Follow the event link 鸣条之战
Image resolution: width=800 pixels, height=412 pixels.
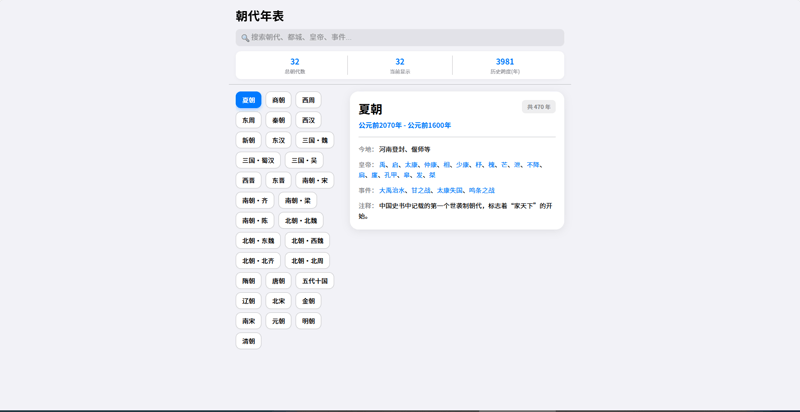click(482, 190)
